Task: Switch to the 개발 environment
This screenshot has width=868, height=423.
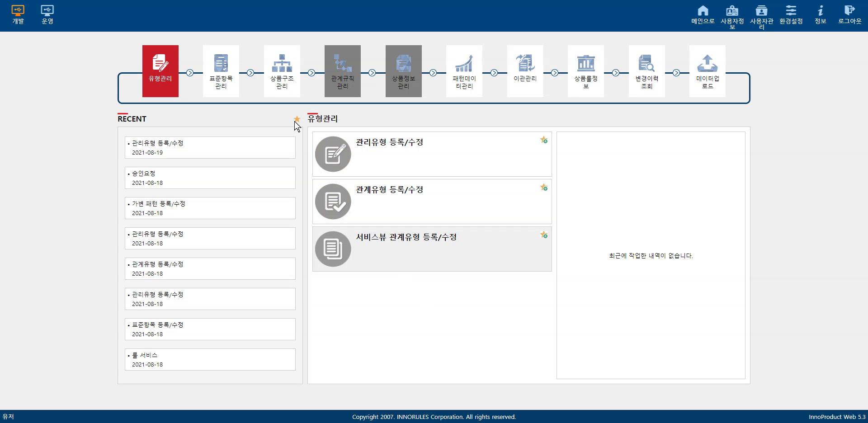Action: pyautogui.click(x=18, y=14)
